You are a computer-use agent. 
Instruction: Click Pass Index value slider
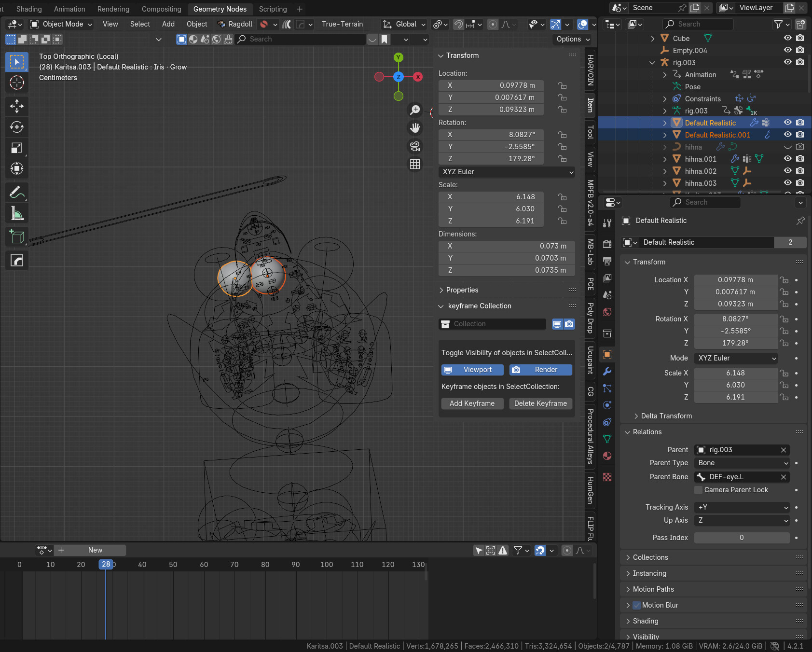(742, 538)
